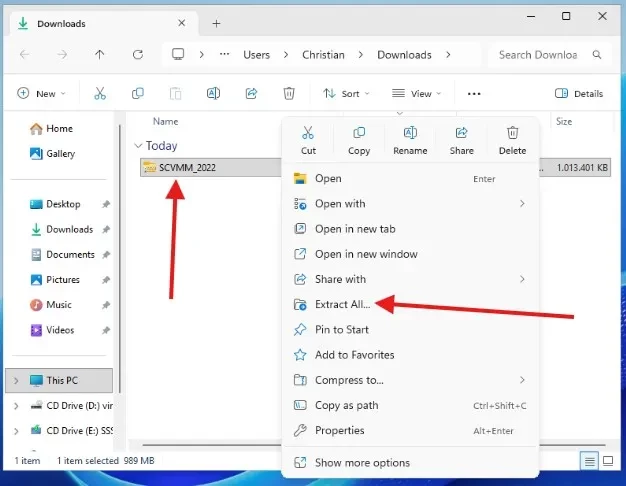Expand This PC tree node

click(x=16, y=381)
